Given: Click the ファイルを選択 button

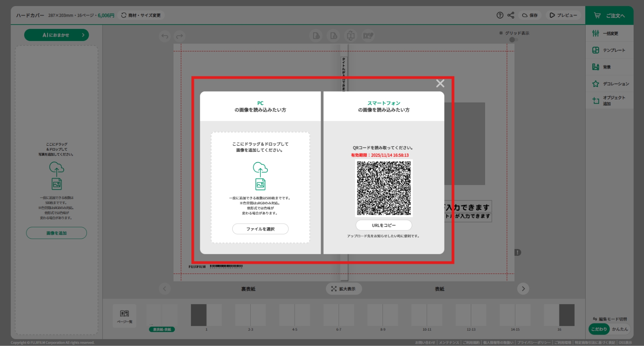Looking at the screenshot, I should click(260, 229).
